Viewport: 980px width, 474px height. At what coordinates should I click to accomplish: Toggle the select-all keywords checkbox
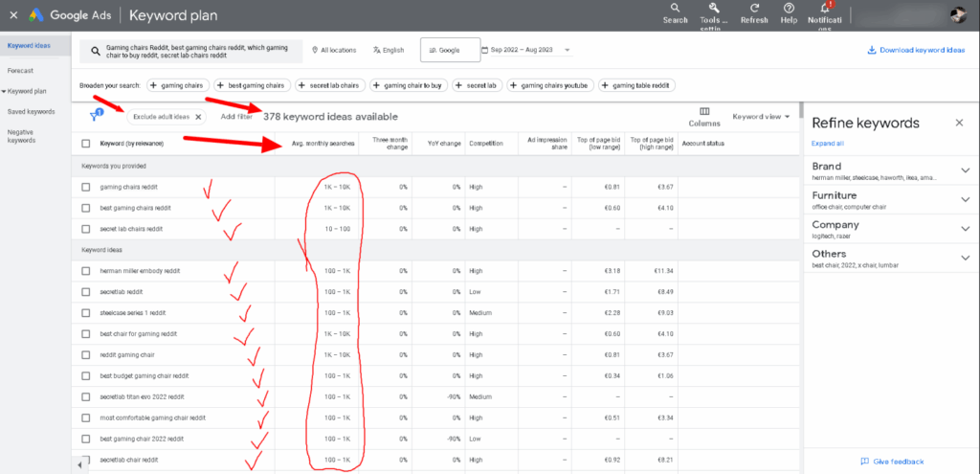tap(85, 144)
